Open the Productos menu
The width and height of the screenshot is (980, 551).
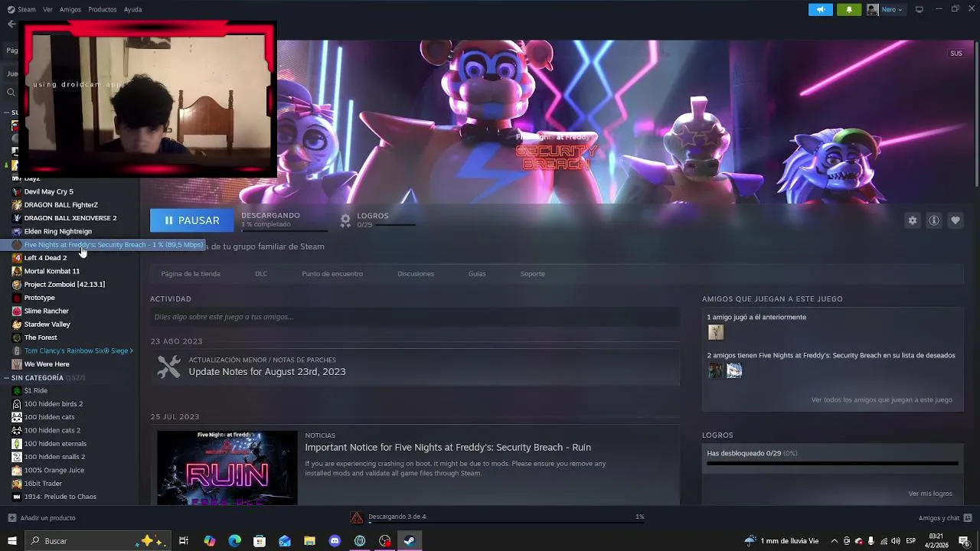[x=103, y=9]
